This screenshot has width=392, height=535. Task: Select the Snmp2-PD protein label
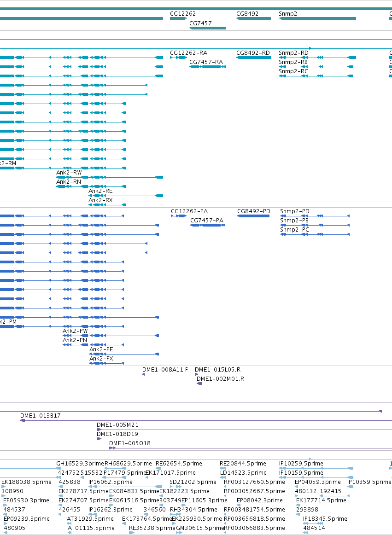(x=295, y=211)
